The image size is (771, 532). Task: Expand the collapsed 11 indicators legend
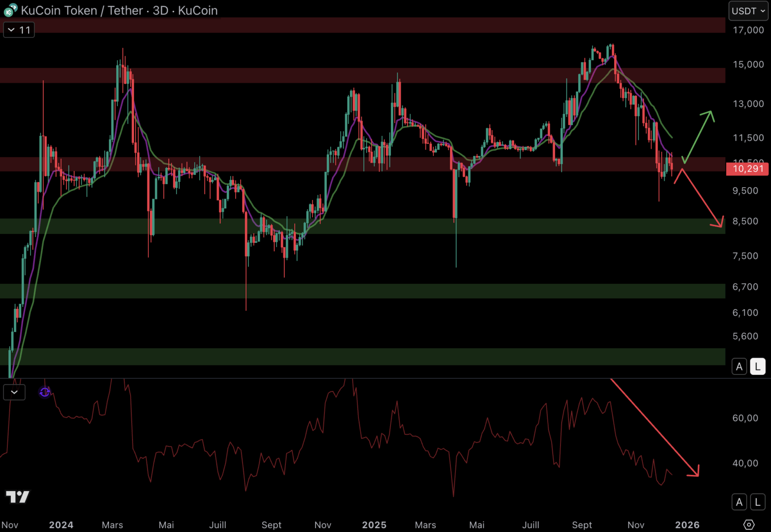[19, 30]
